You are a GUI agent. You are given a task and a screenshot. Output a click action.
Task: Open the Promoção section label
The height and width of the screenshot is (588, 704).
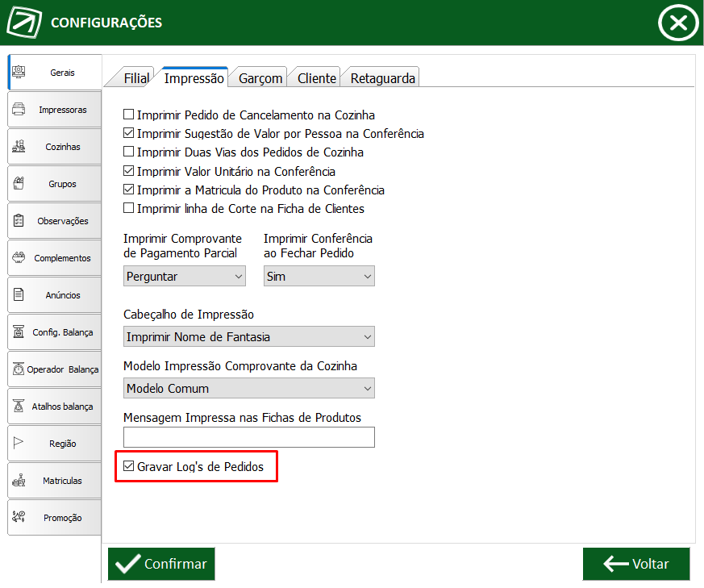point(62,518)
